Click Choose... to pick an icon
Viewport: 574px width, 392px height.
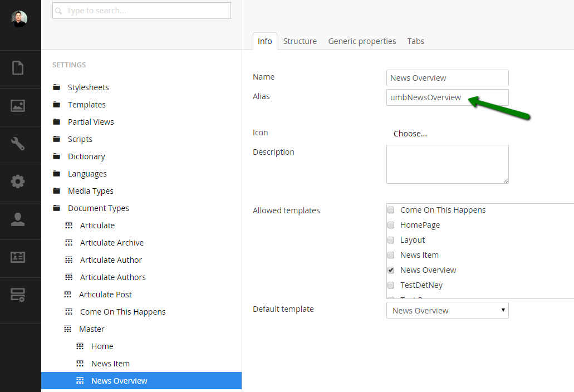(x=410, y=134)
